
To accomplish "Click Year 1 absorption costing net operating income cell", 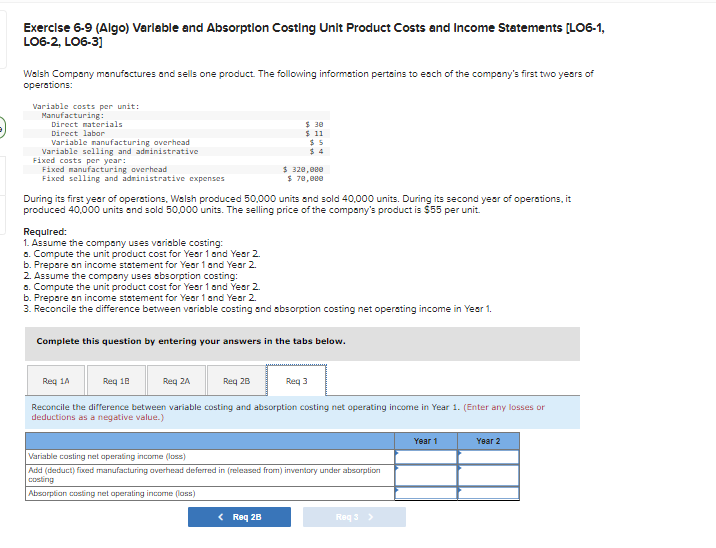I will pos(426,493).
